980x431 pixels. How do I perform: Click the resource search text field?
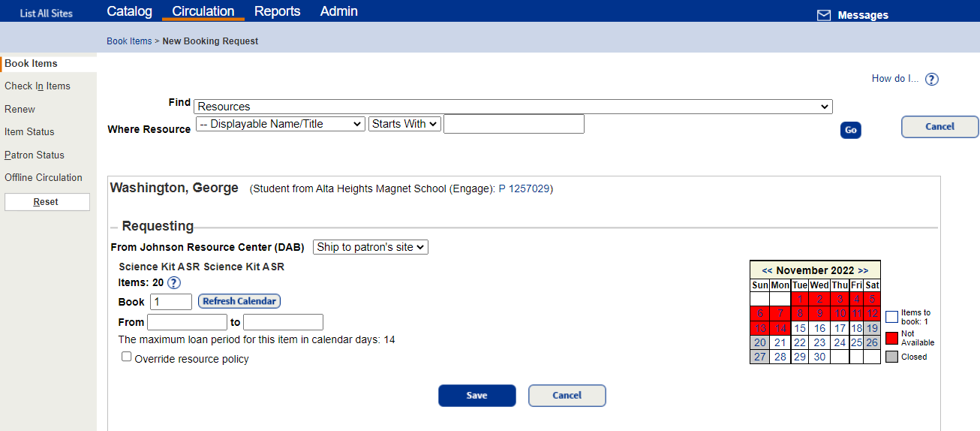pos(514,124)
